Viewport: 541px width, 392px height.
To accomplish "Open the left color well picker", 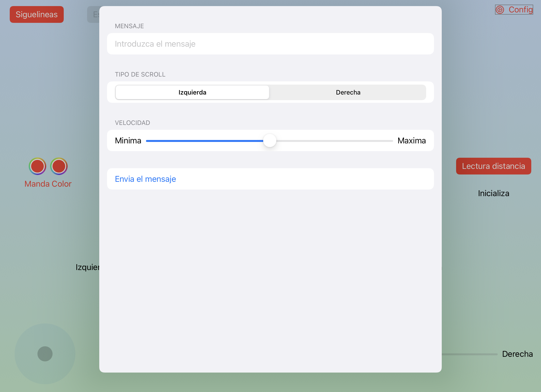I will 37,166.
